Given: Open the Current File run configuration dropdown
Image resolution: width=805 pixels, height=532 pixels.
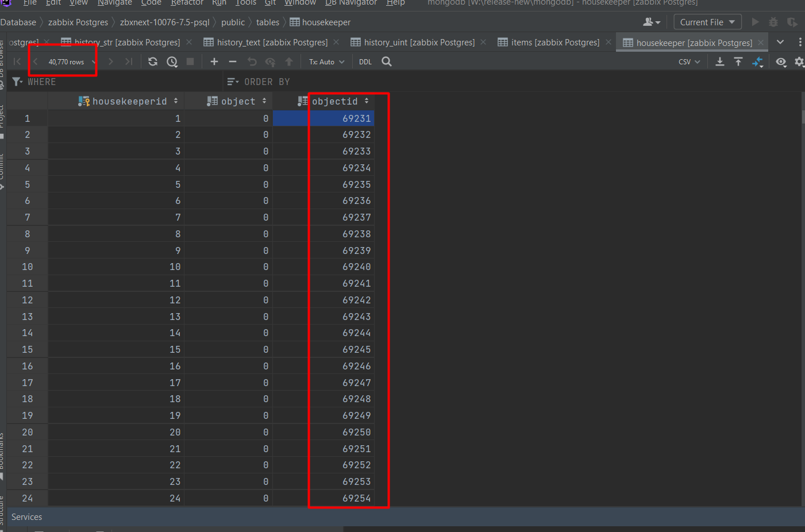Looking at the screenshot, I should (707, 22).
